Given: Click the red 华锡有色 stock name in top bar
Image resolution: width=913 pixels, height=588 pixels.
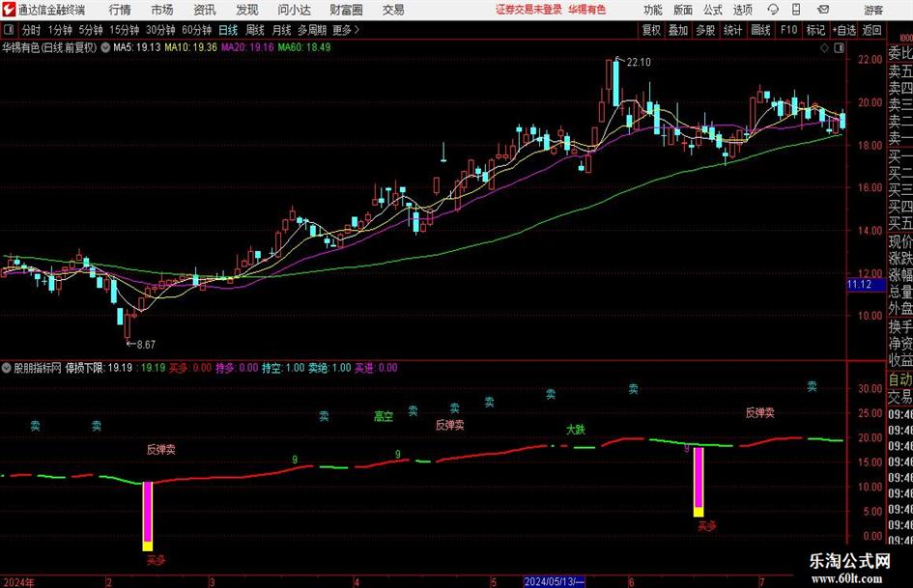Looking at the screenshot, I should click(x=587, y=10).
